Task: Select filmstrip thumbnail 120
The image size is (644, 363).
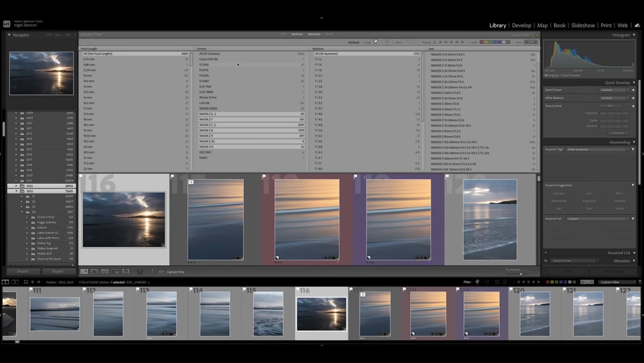Action: coord(535,314)
